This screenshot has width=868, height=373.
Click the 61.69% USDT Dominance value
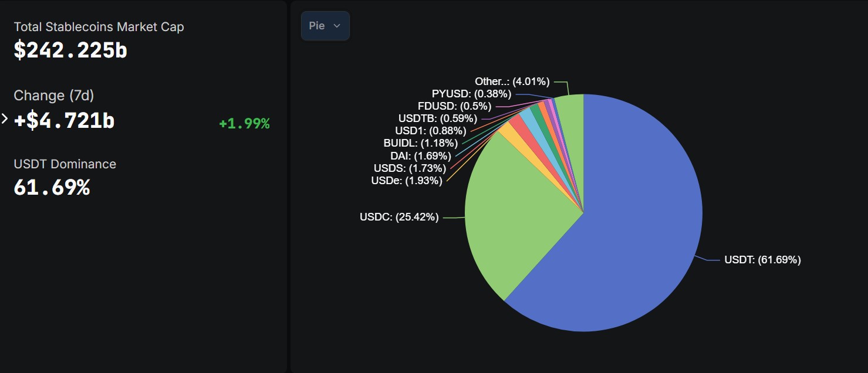pyautogui.click(x=52, y=188)
